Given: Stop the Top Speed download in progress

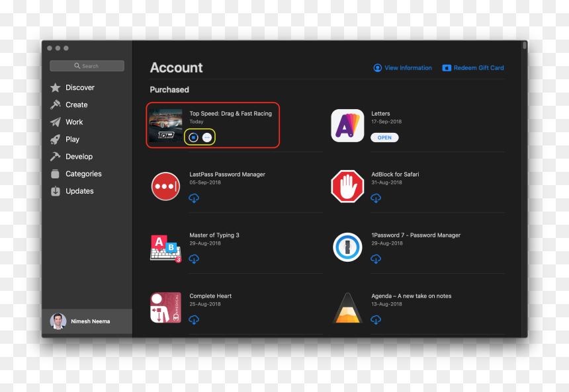Looking at the screenshot, I should tap(193, 137).
